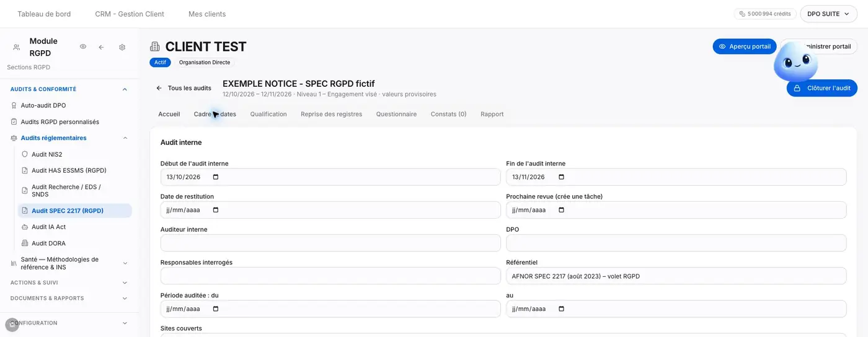Select Audit HAS ESSMS (RGPD)
868x337 pixels.
point(69,170)
